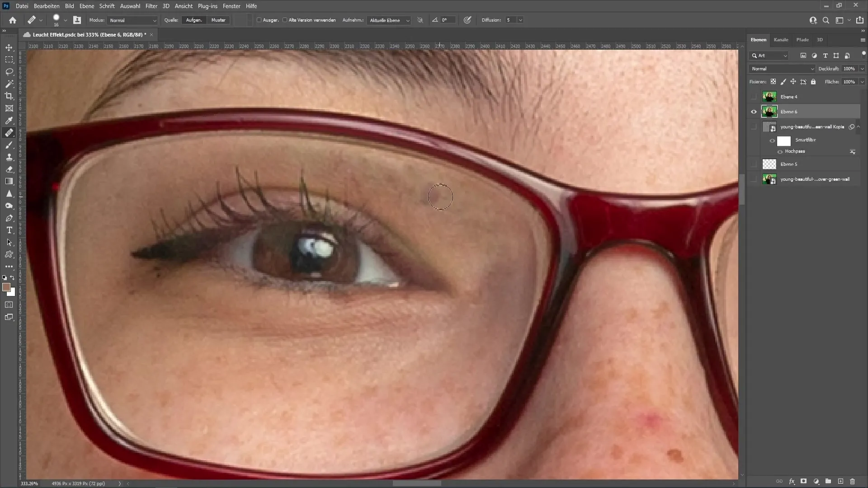Click the Gradient tool icon

point(9,181)
